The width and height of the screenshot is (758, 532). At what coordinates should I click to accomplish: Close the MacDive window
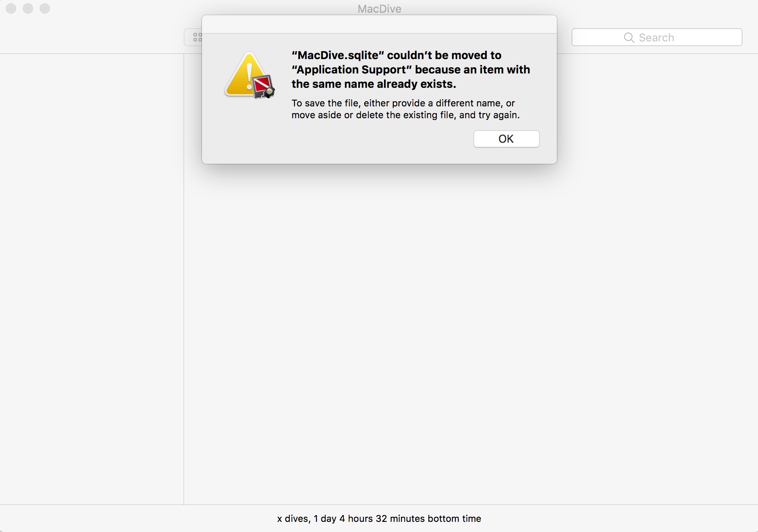tap(11, 8)
